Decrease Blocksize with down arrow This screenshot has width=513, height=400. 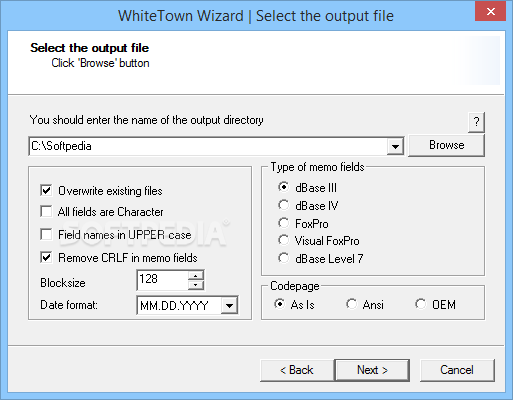pos(196,285)
